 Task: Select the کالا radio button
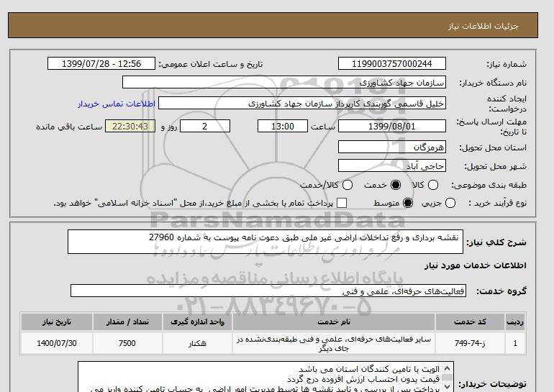coord(433,185)
